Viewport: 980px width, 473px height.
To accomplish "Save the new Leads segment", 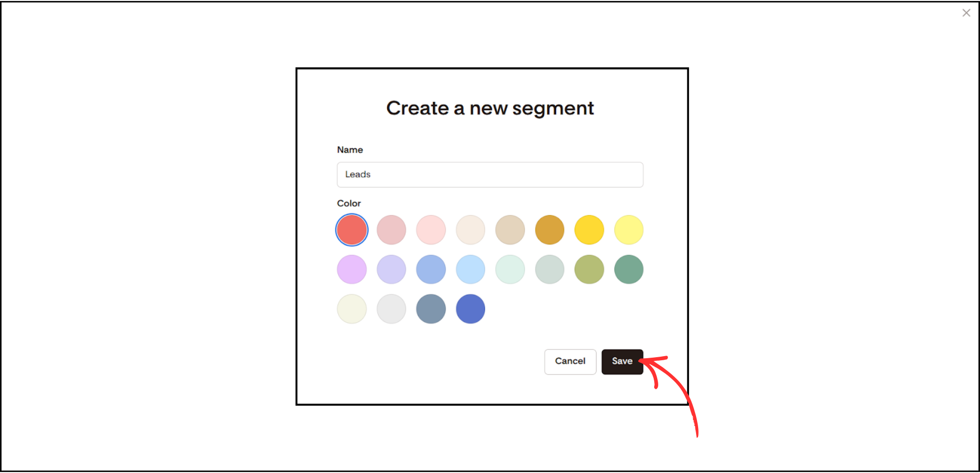I will pyautogui.click(x=622, y=361).
